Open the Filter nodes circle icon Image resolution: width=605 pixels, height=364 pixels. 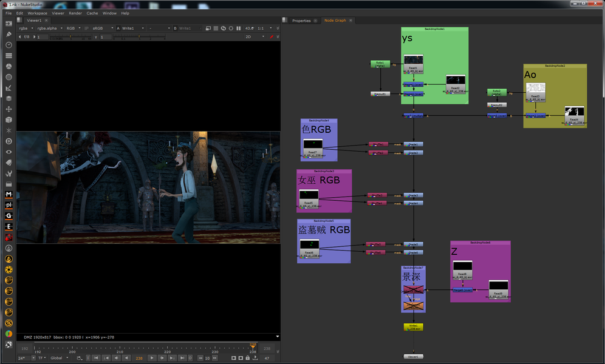pyautogui.click(x=9, y=77)
